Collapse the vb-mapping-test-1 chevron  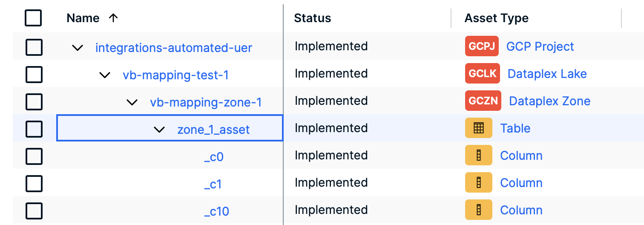click(x=105, y=75)
